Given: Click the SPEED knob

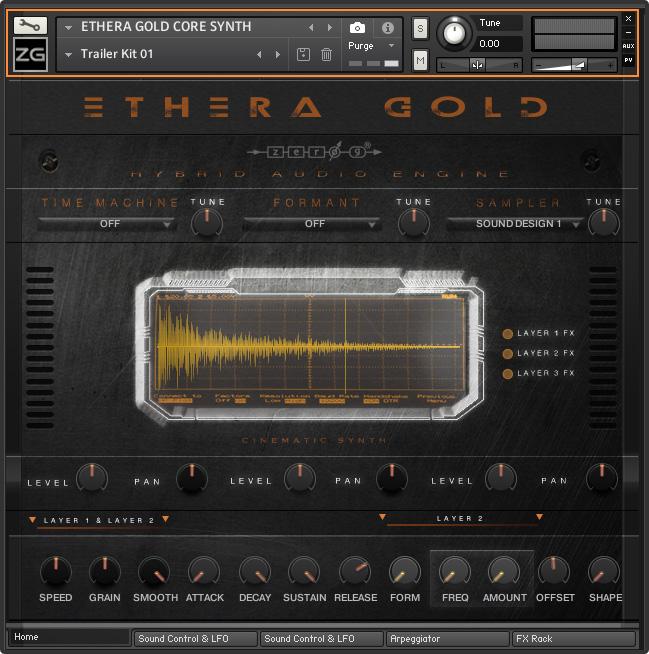Looking at the screenshot, I should coord(55,571).
